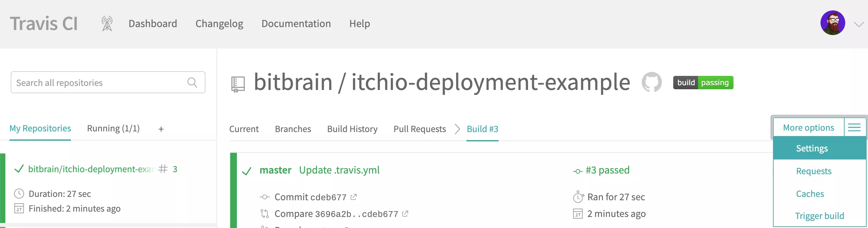This screenshot has height=228, width=868.
Task: Click build's 2 minutes ago timestamp
Action: point(616,214)
